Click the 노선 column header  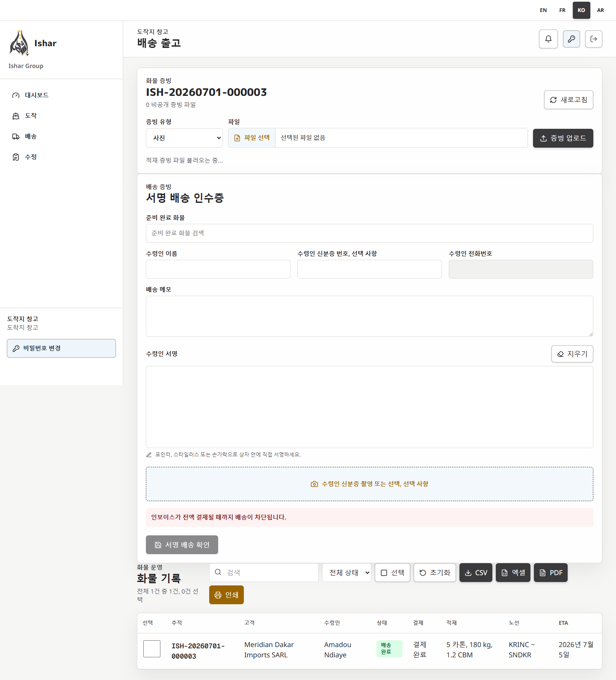click(514, 623)
